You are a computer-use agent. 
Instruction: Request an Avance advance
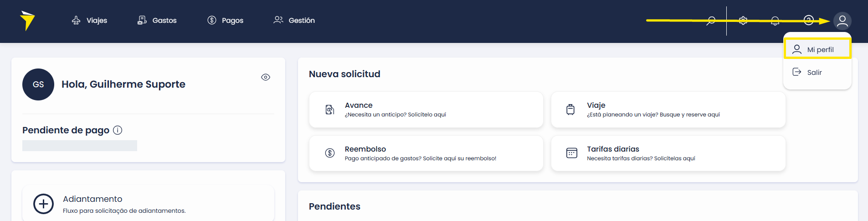[426, 110]
